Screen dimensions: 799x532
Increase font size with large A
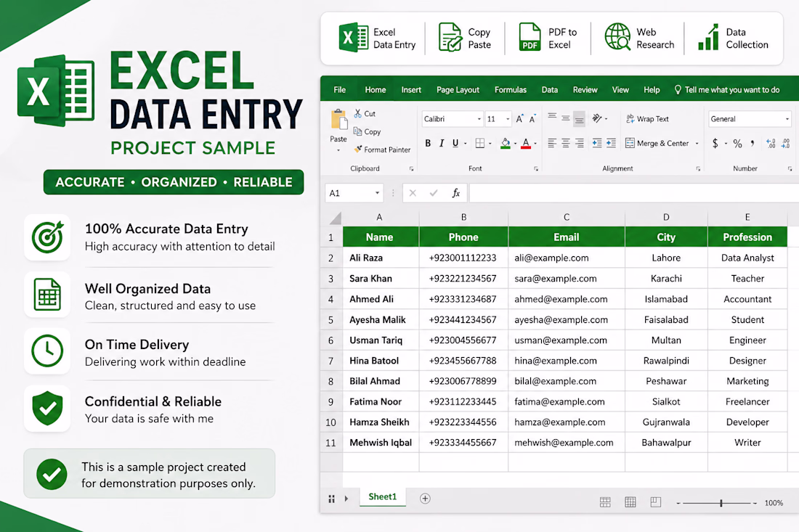519,118
